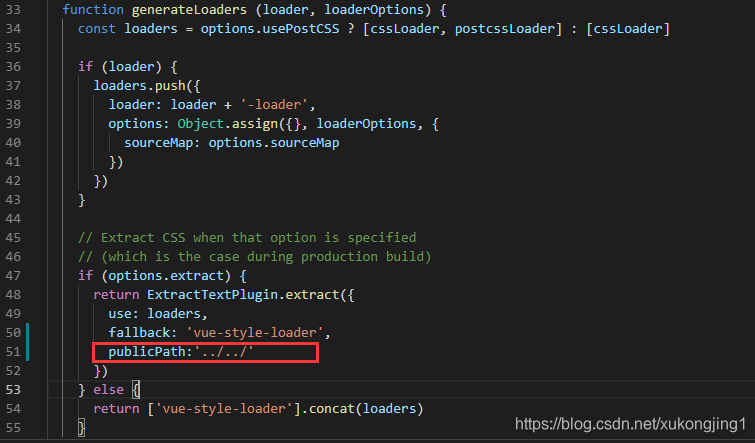This screenshot has width=755, height=443.
Task: Click comment 'Extract CSS when that option is specified'
Action: (259, 237)
